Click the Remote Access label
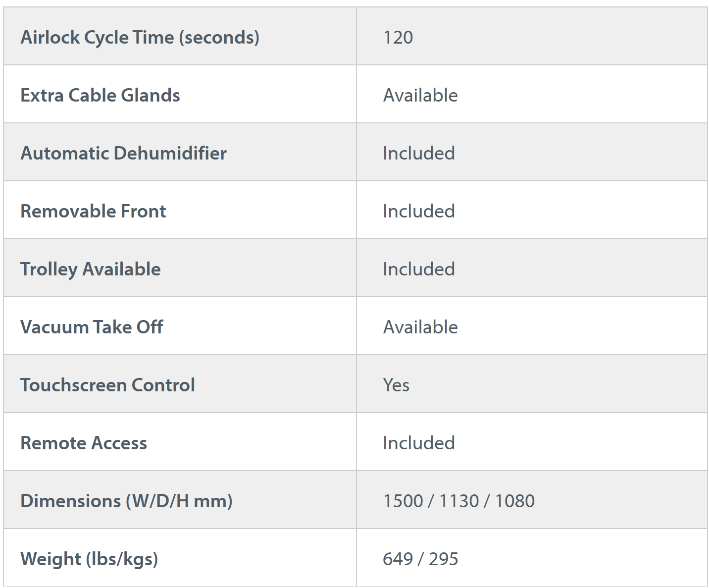 point(84,443)
